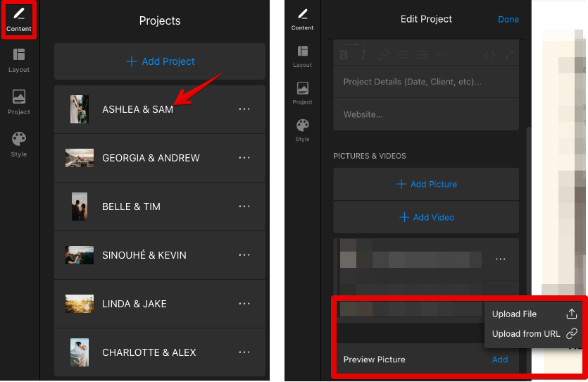Click the Add Project button
The width and height of the screenshot is (588, 382).
[160, 61]
